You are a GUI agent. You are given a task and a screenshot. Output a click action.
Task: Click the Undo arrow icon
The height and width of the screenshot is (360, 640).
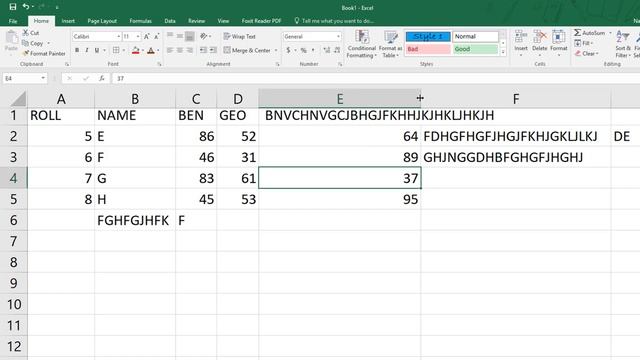coord(26,7)
